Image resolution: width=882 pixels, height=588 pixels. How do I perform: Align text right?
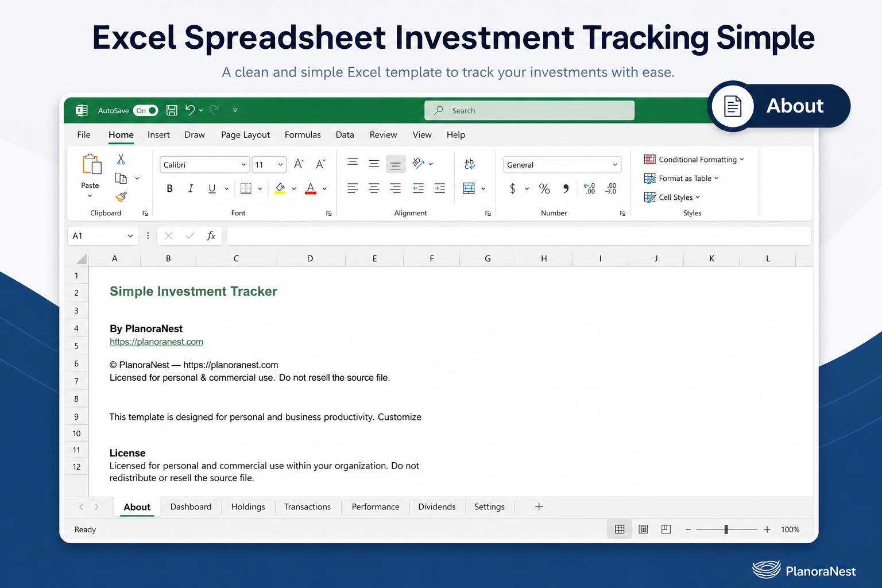(396, 188)
